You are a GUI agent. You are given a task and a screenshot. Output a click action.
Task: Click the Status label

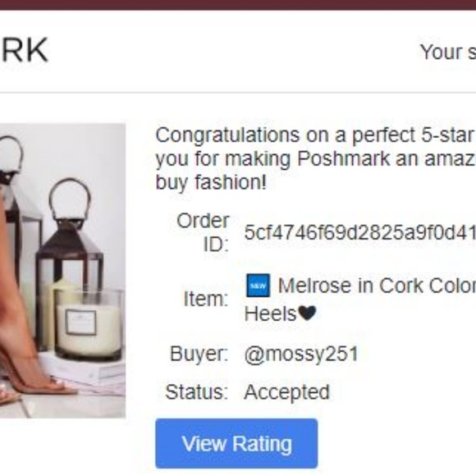(197, 392)
